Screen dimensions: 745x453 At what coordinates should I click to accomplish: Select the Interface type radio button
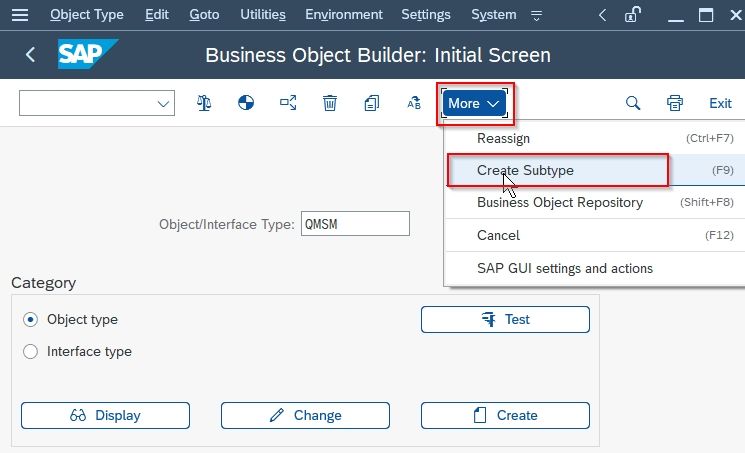click(30, 352)
